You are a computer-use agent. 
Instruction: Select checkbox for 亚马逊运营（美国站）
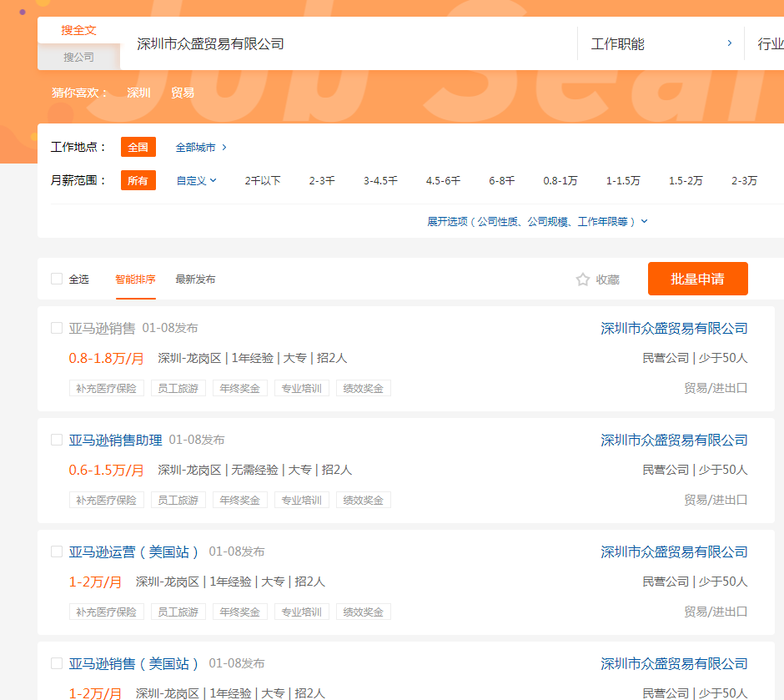click(57, 551)
